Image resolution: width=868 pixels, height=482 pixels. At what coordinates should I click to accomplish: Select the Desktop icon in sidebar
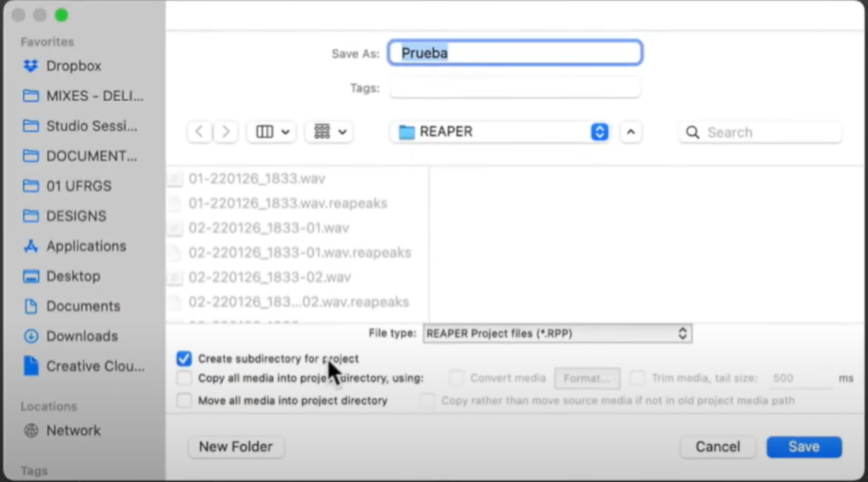[31, 277]
